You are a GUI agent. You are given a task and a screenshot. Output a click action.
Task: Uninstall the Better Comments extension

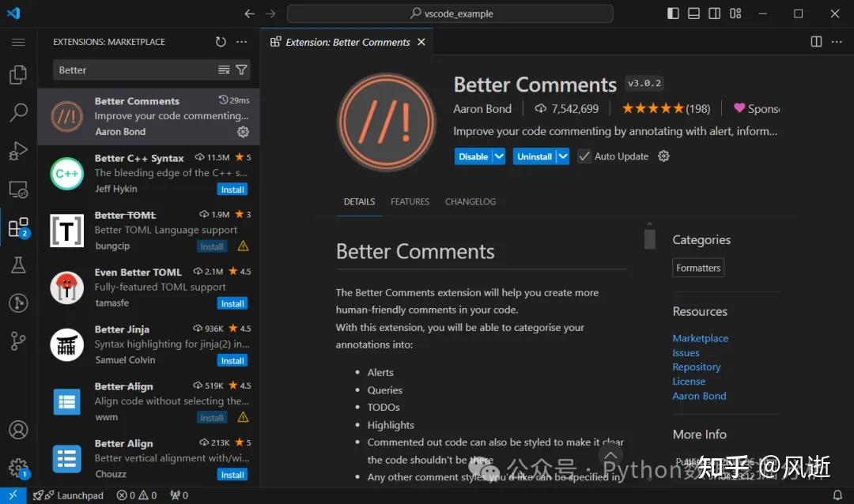tap(535, 156)
